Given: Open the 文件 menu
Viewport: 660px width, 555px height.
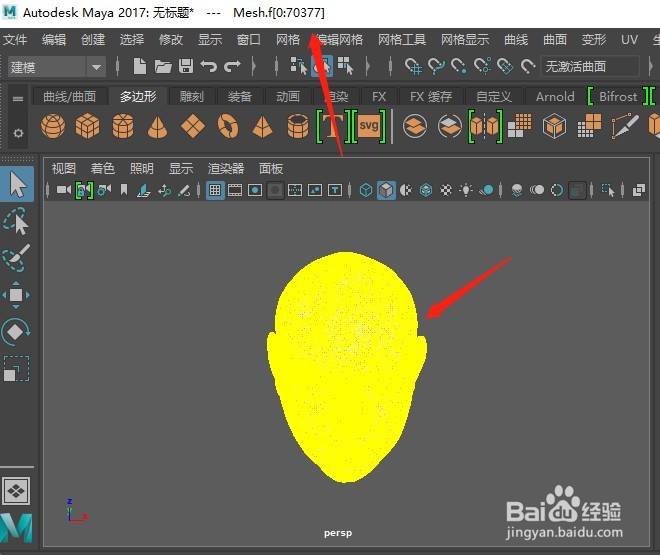Looking at the screenshot, I should (15, 40).
